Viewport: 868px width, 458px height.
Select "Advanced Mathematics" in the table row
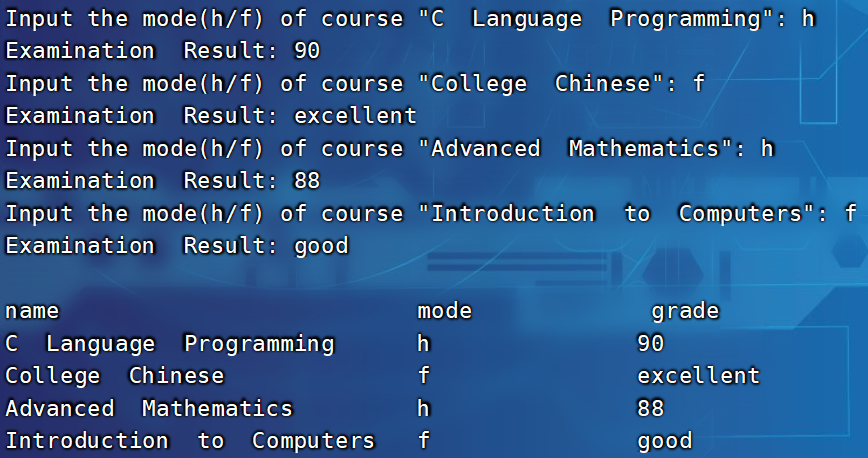[x=149, y=408]
